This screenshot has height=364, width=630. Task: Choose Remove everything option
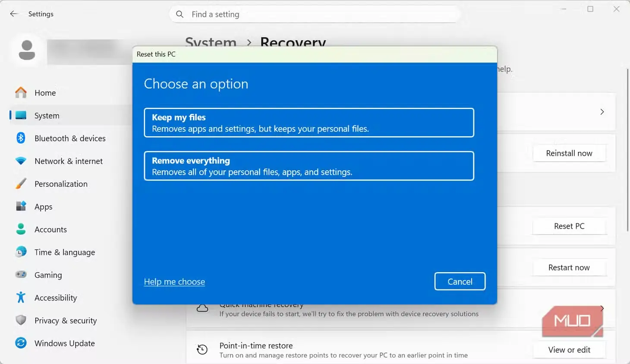click(x=309, y=166)
